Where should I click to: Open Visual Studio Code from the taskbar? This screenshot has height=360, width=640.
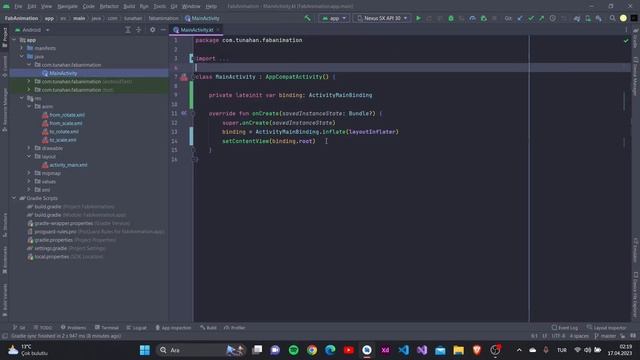coord(404,350)
